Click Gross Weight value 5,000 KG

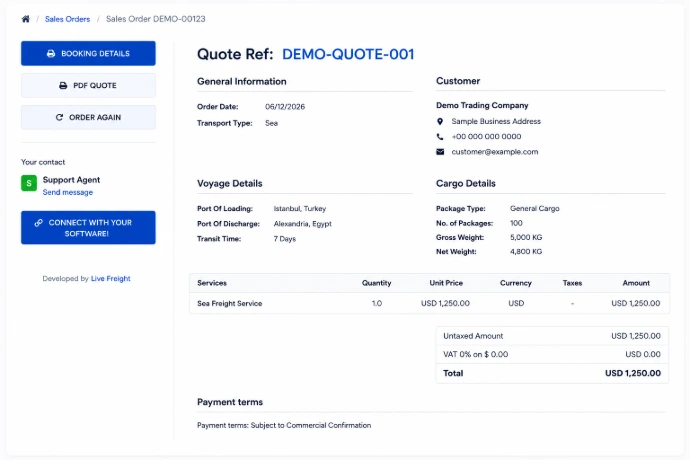click(x=526, y=237)
